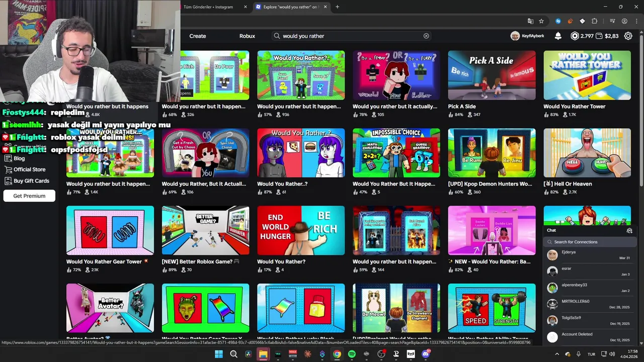Open the Chrome three-dot menu
Image resolution: width=644 pixels, height=362 pixels.
[636, 21]
